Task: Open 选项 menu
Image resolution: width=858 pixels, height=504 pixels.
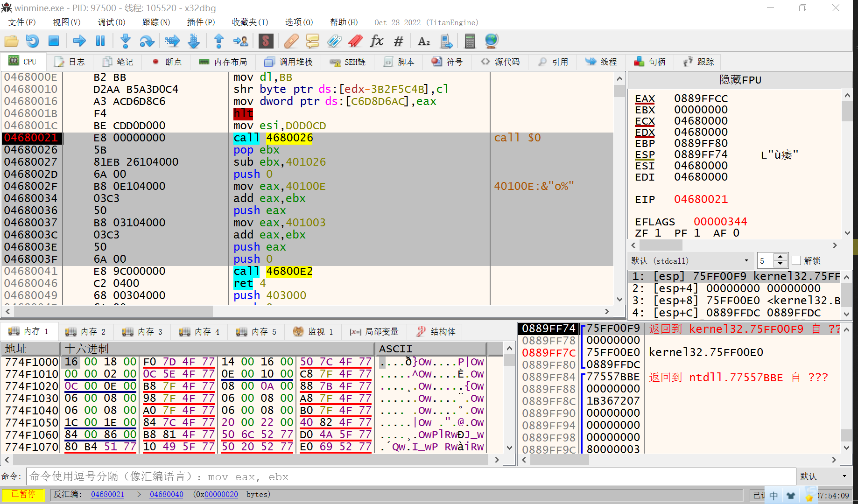Action: [x=299, y=22]
